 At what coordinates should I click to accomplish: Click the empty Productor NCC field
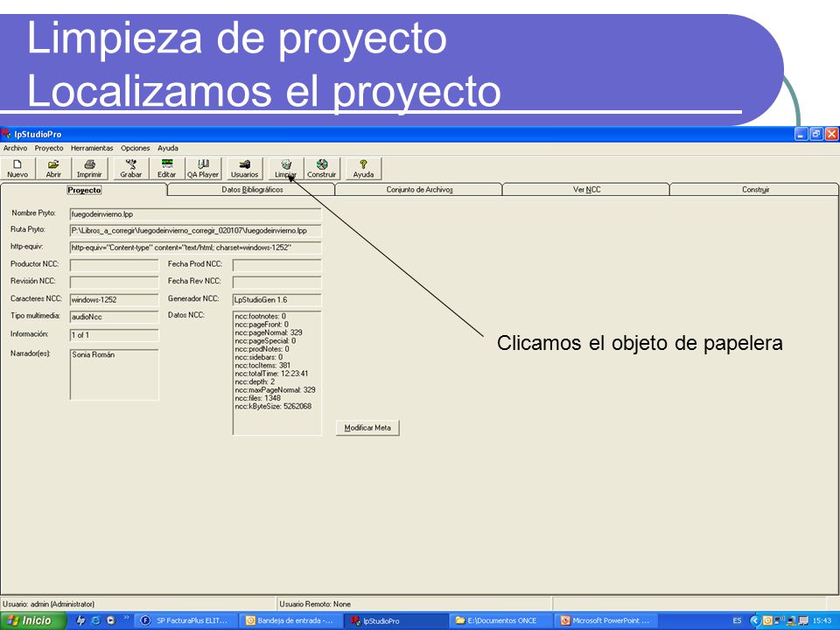(x=114, y=265)
